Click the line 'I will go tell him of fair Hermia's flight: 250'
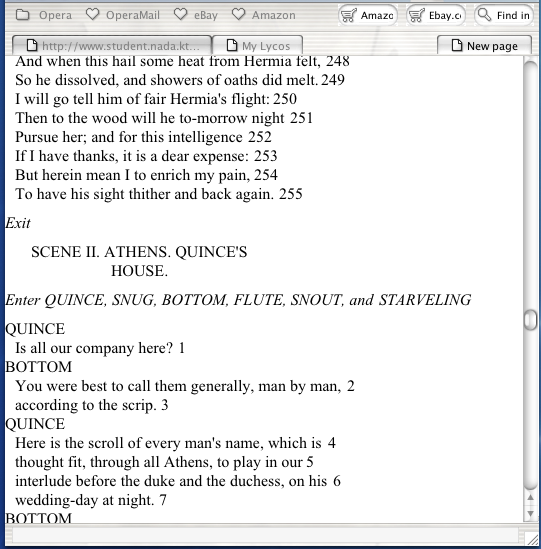 [156, 99]
